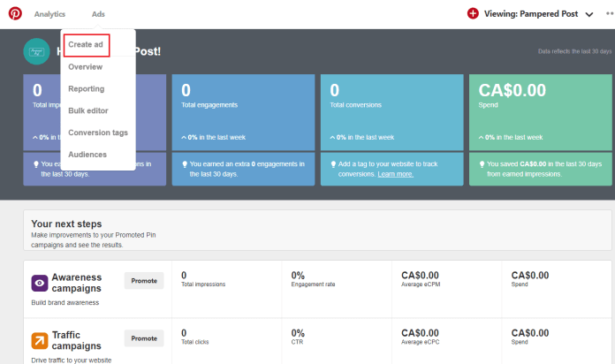This screenshot has width=615, height=364.
Task: Open the more options dots icon
Action: click(610, 14)
